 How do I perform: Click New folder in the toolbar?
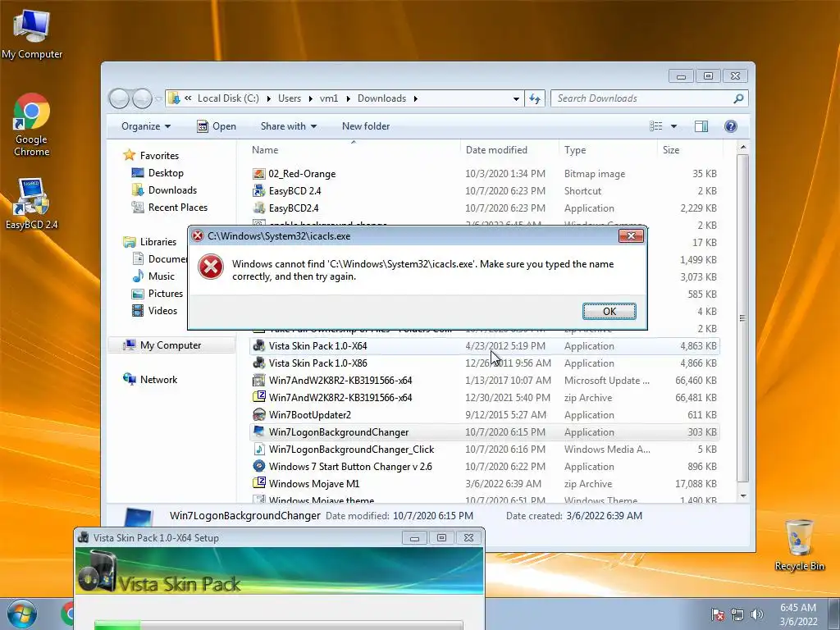366,126
